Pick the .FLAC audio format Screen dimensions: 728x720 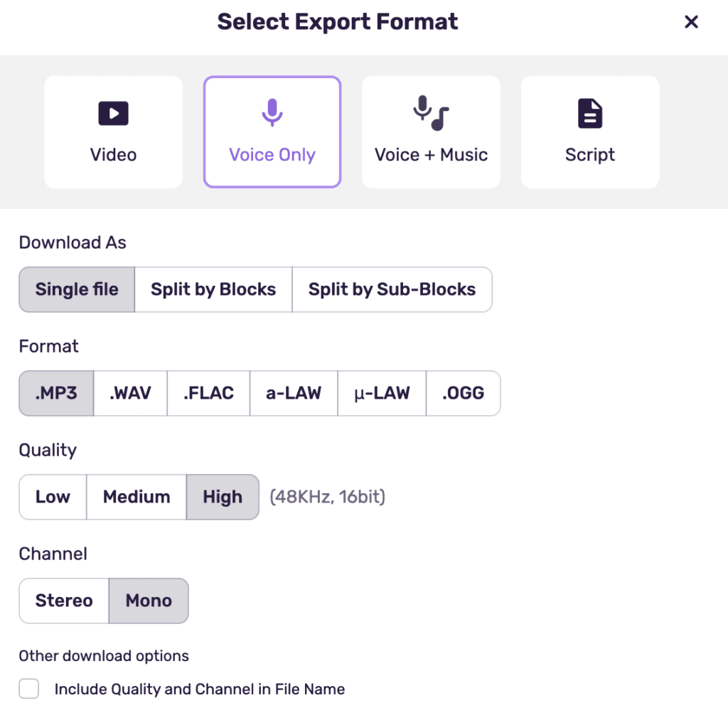tap(208, 393)
